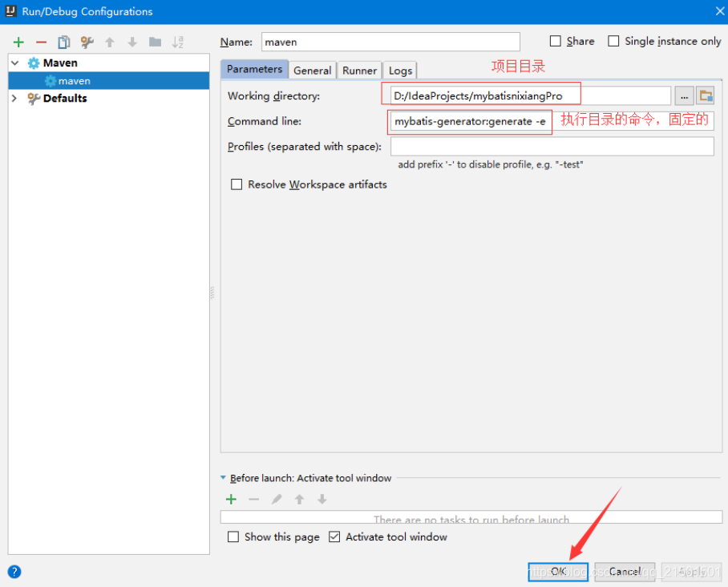Open the working directory browse '...' button
Screen dimensions: 728x587
(x=684, y=96)
